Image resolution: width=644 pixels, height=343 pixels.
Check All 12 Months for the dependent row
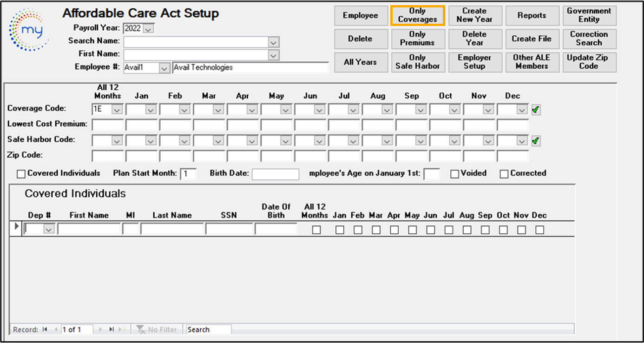pos(316,230)
